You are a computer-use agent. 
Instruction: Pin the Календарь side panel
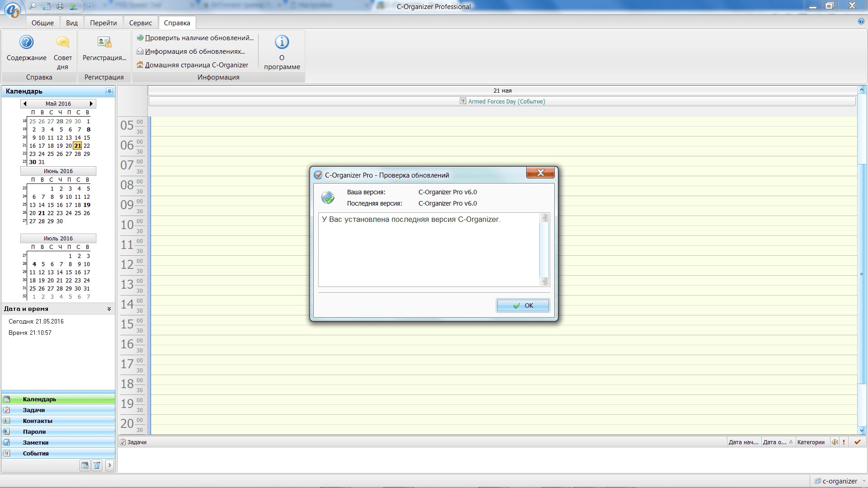point(109,91)
